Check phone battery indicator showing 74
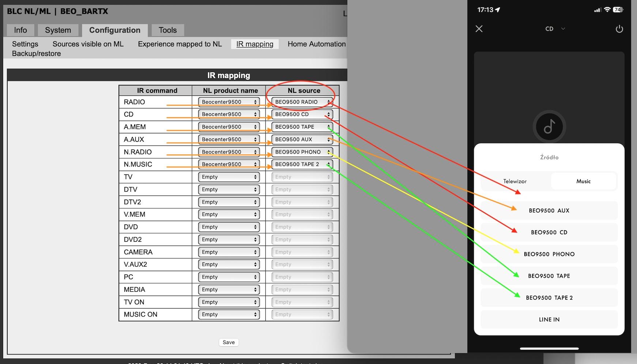 tap(618, 10)
